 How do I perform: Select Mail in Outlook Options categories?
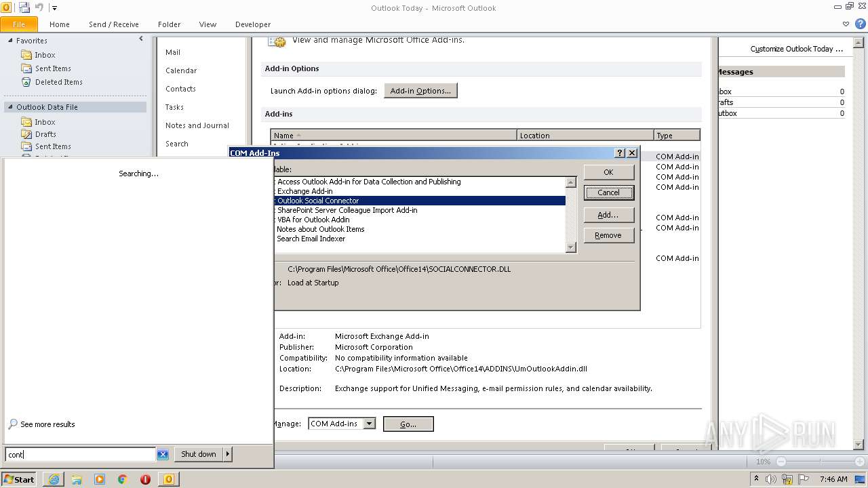(173, 52)
